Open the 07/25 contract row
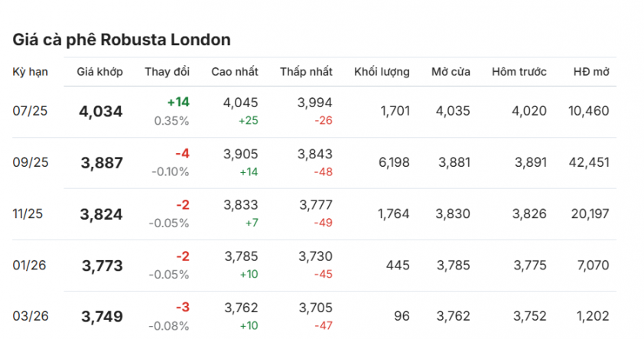The height and width of the screenshot is (339, 644). pos(314,112)
